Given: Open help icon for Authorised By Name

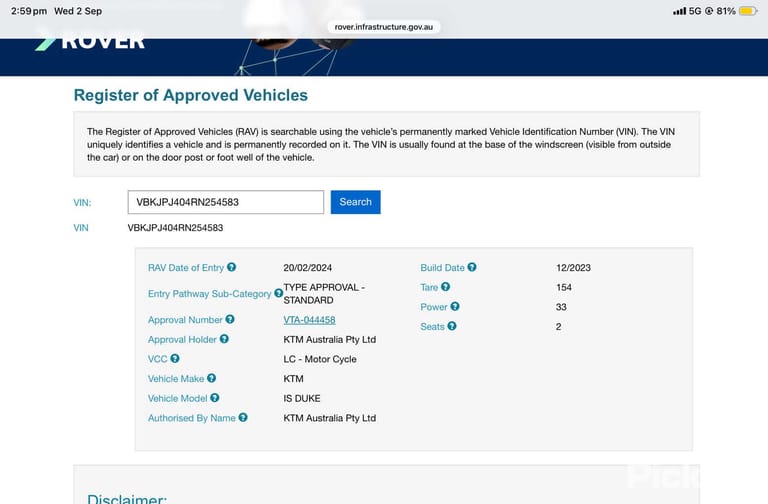Looking at the screenshot, I should 243,417.
